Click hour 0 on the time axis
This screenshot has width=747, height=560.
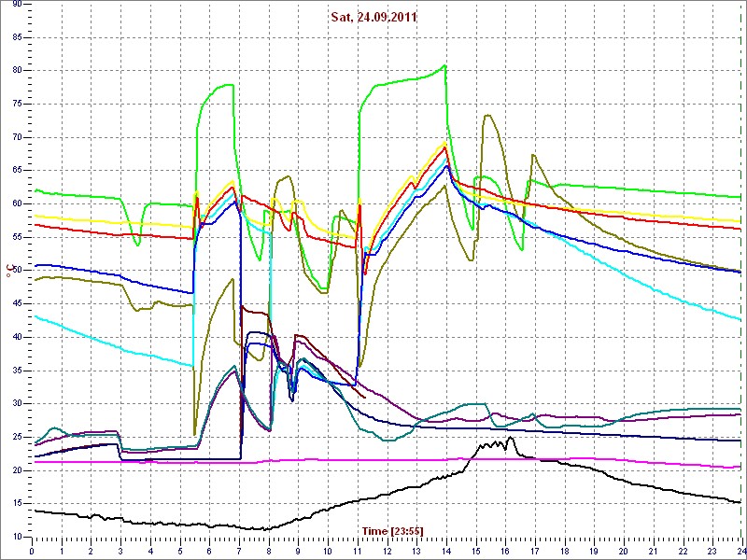tap(32, 551)
